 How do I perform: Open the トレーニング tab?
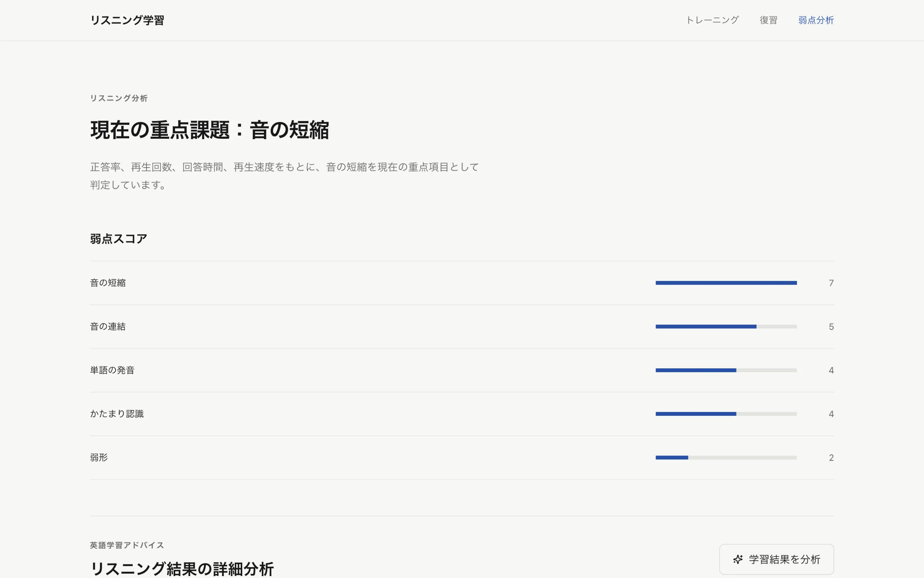(x=712, y=20)
